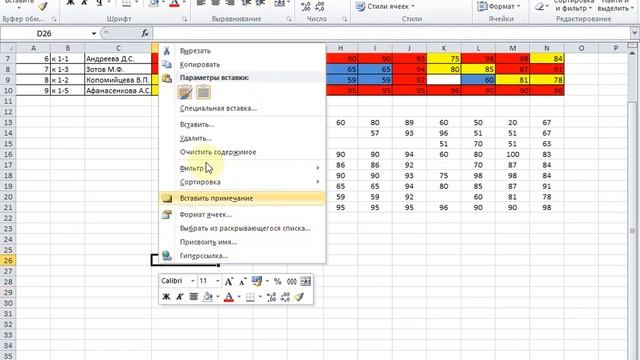Open the font size 11 dropdown
Viewport: 640px width, 360px height.
(218, 281)
